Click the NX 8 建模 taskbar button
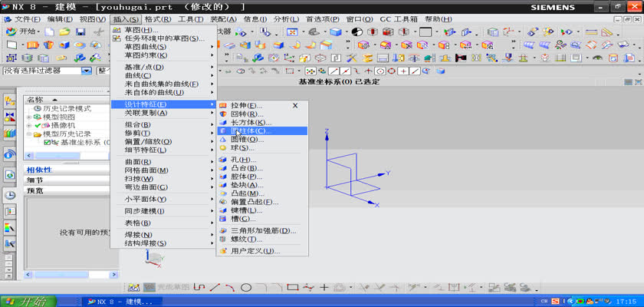644x307 pixels. coord(122,302)
